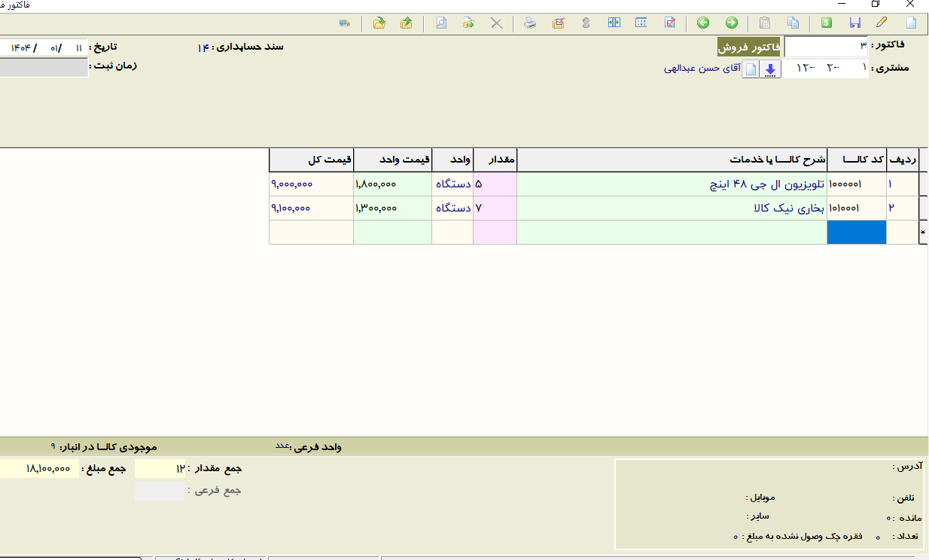Viewport: 929px width, 560px height.
Task: Go to previous invoice with green left arrow
Action: [x=703, y=23]
